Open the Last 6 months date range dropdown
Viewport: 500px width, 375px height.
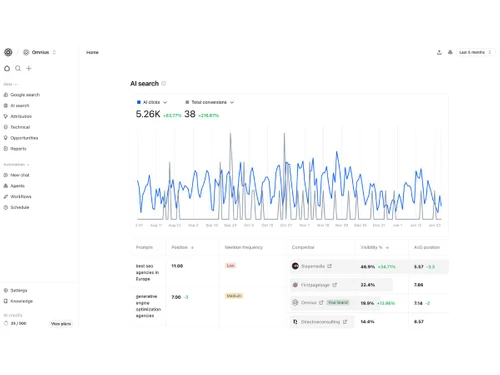coord(475,52)
